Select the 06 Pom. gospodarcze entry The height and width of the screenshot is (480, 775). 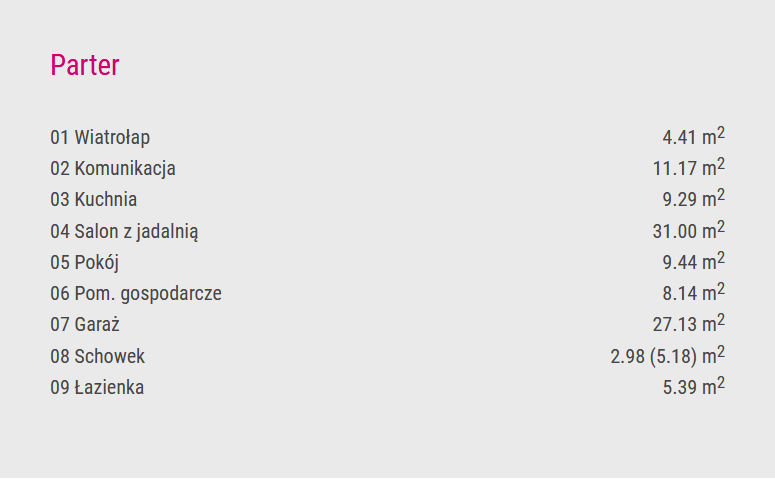click(136, 294)
